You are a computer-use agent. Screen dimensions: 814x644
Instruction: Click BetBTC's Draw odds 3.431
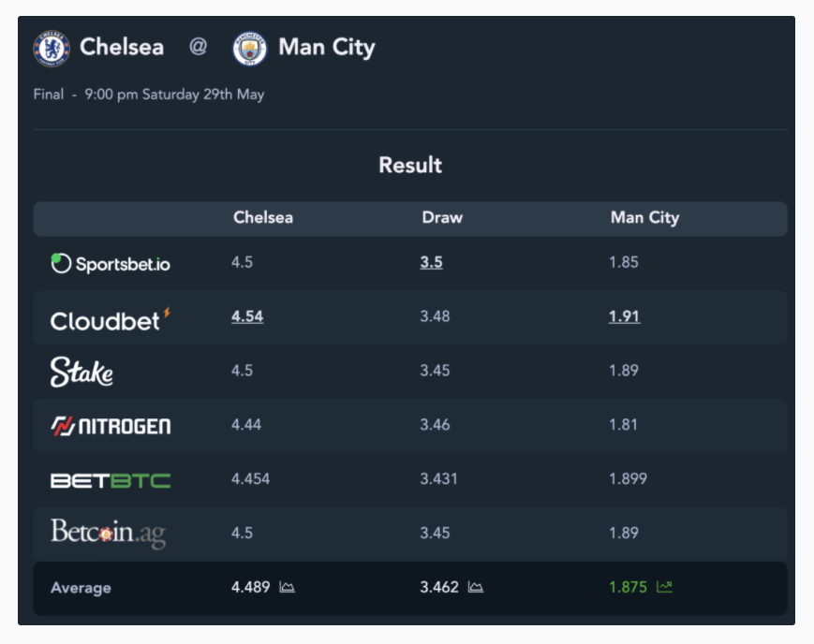click(438, 478)
